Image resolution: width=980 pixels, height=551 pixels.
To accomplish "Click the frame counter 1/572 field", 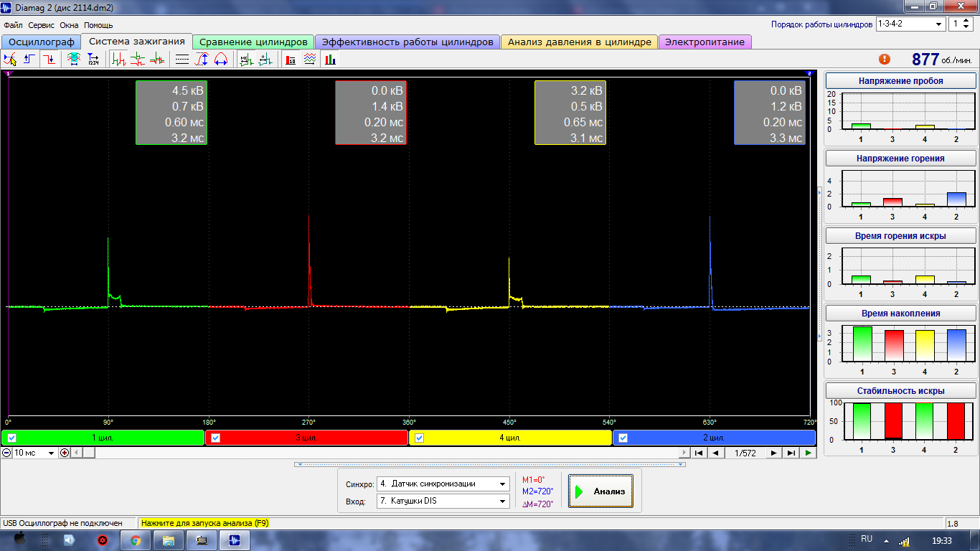I will coord(745,453).
